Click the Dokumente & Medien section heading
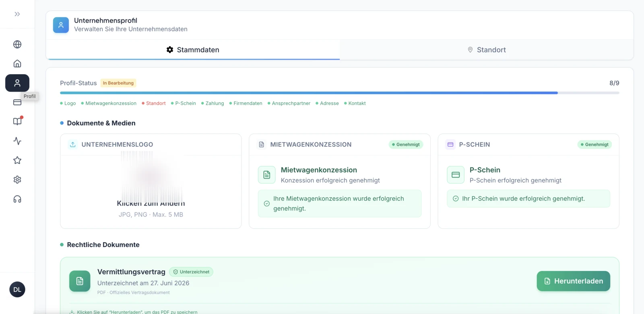This screenshot has width=644, height=314. coord(101,123)
